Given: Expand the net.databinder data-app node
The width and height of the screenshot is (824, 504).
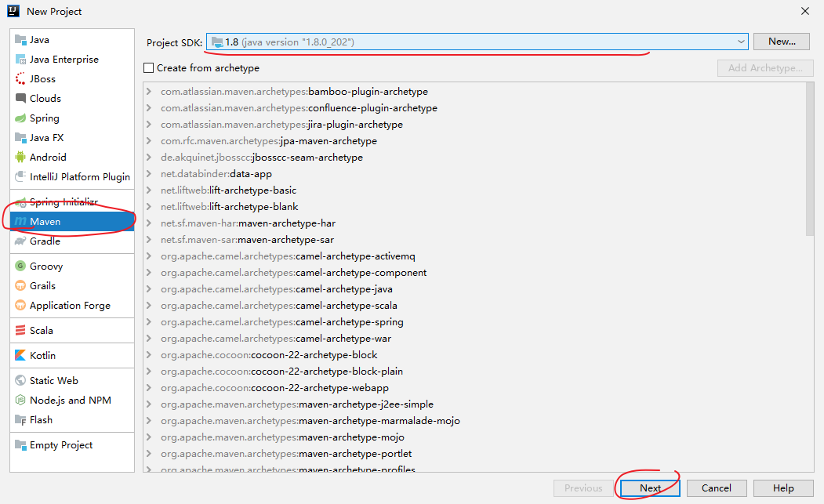Looking at the screenshot, I should coord(149,174).
